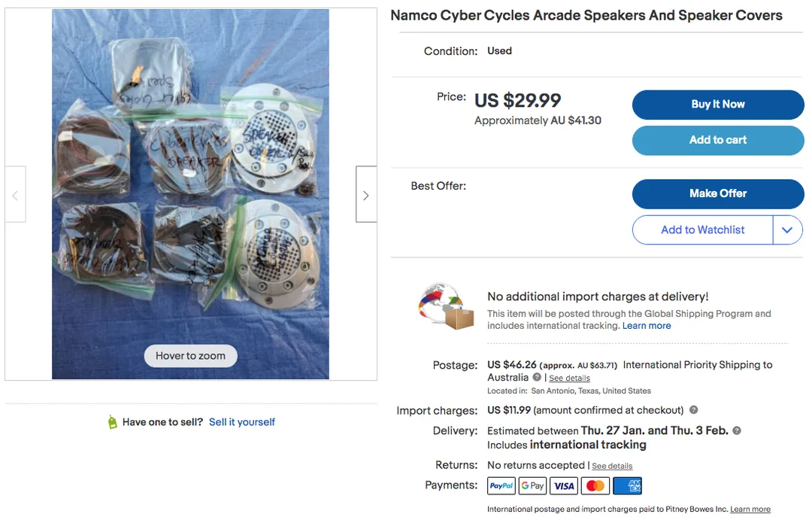Click the Google Pay payment icon
This screenshot has height=523, width=812.
532,486
